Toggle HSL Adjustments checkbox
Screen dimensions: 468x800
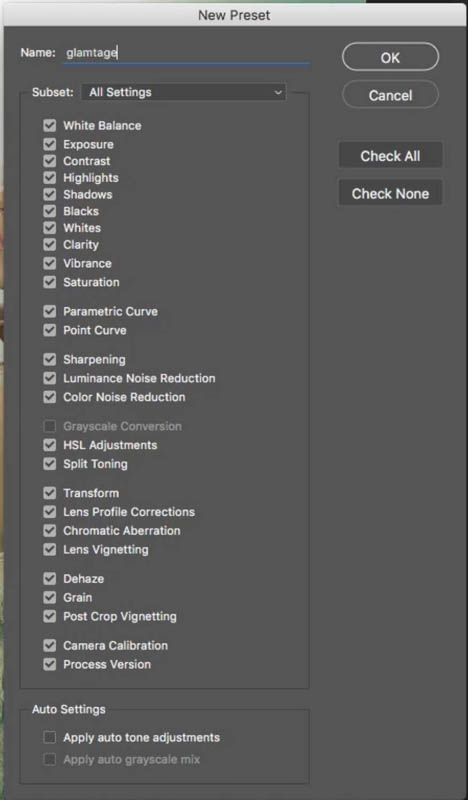click(x=50, y=445)
